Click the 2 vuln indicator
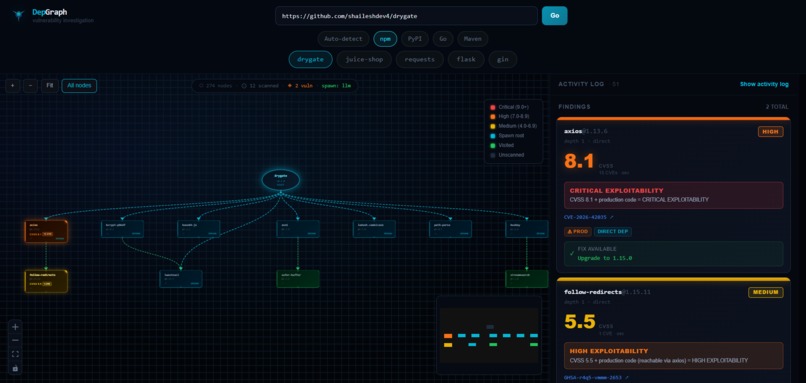This screenshot has width=806, height=383. point(300,86)
